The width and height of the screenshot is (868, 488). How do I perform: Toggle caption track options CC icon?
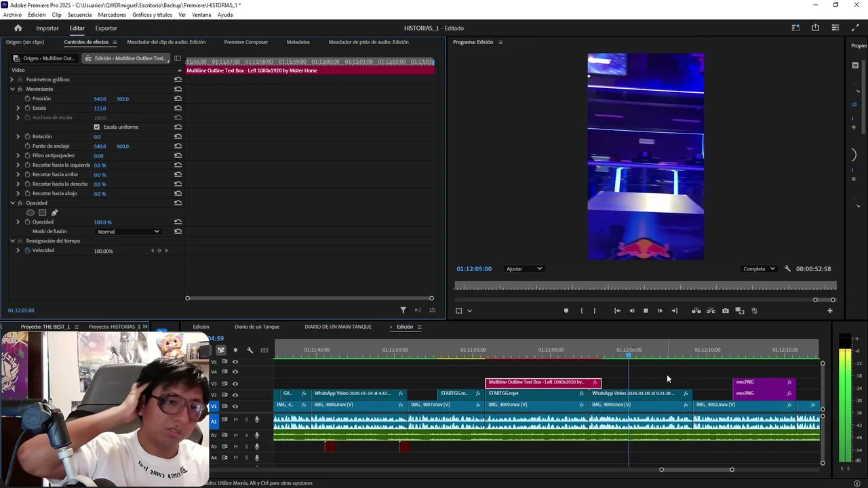(x=264, y=350)
